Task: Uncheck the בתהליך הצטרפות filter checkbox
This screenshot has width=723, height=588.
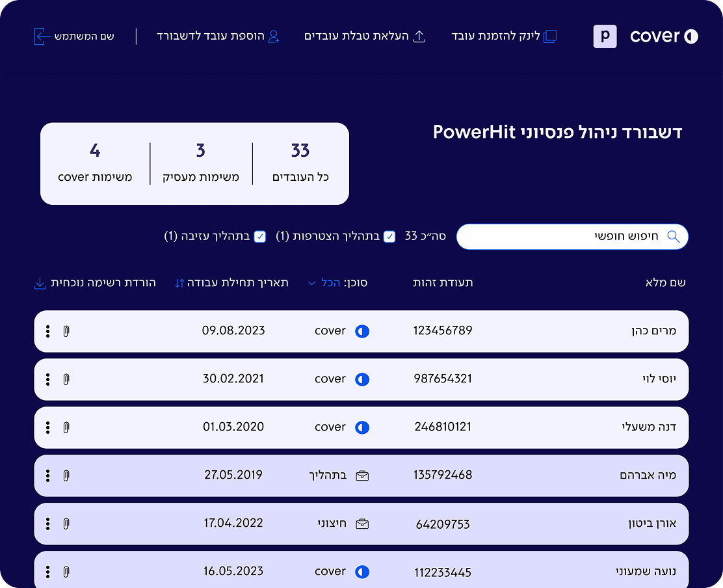Action: pyautogui.click(x=389, y=237)
